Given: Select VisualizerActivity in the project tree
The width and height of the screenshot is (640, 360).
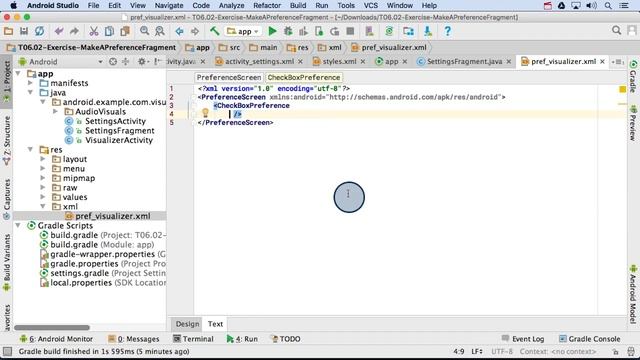Looking at the screenshot, I should [118, 140].
